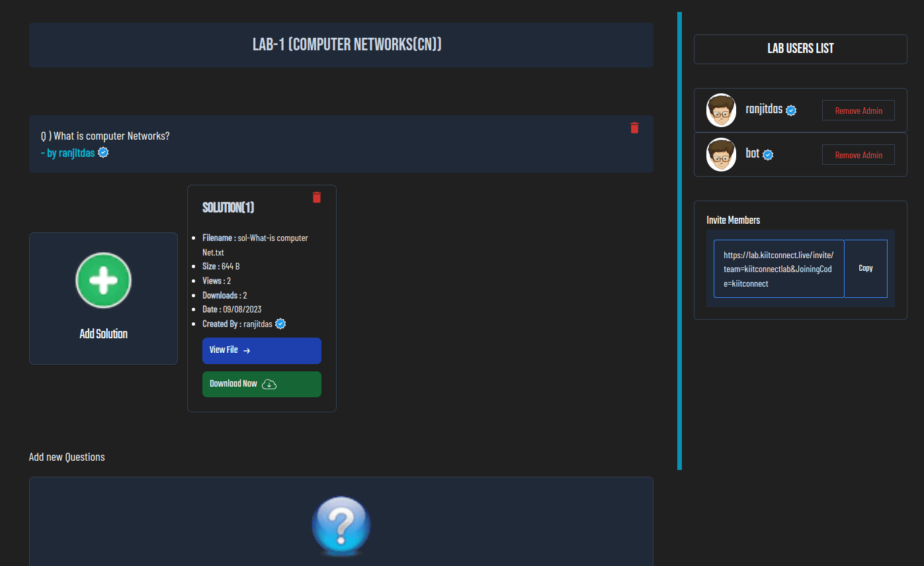
Task: Click the Lab Users List header
Action: (800, 49)
